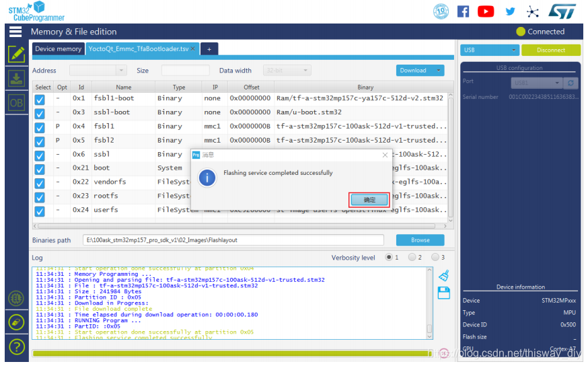Click Browse for binaries path
This screenshot has height=366, width=588.
420,240
